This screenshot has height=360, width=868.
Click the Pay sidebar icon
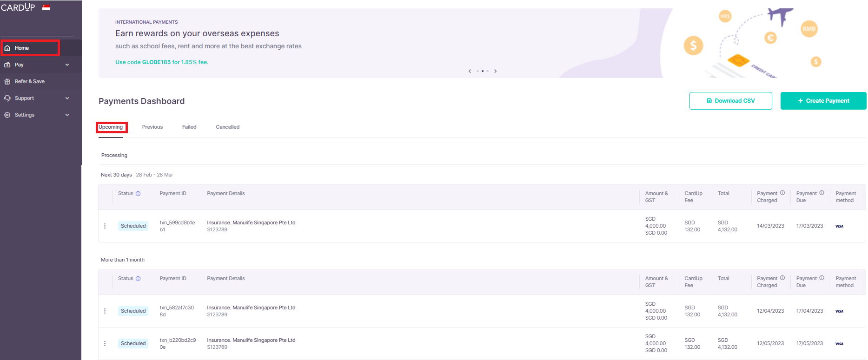click(x=7, y=65)
